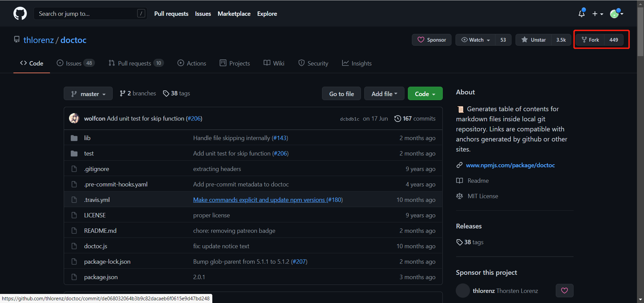Open the notifications bell
644x303 pixels.
point(582,13)
